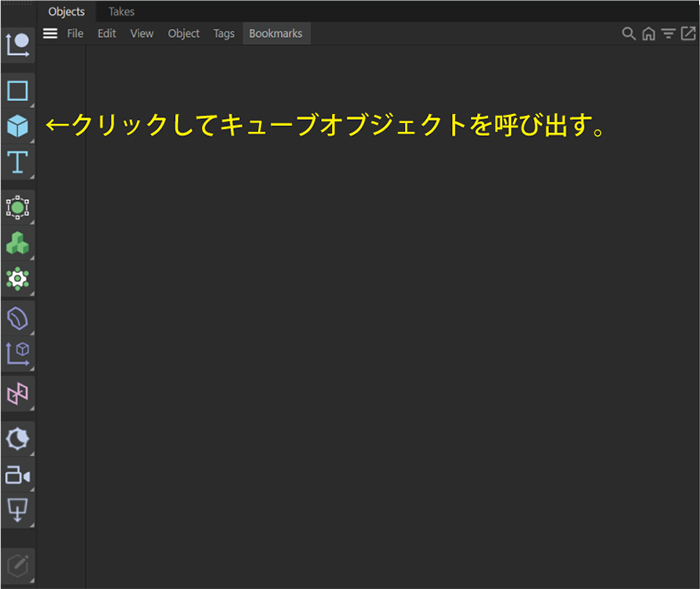Switch to the Takes tab
Image resolution: width=700 pixels, height=589 pixels.
coord(121,12)
